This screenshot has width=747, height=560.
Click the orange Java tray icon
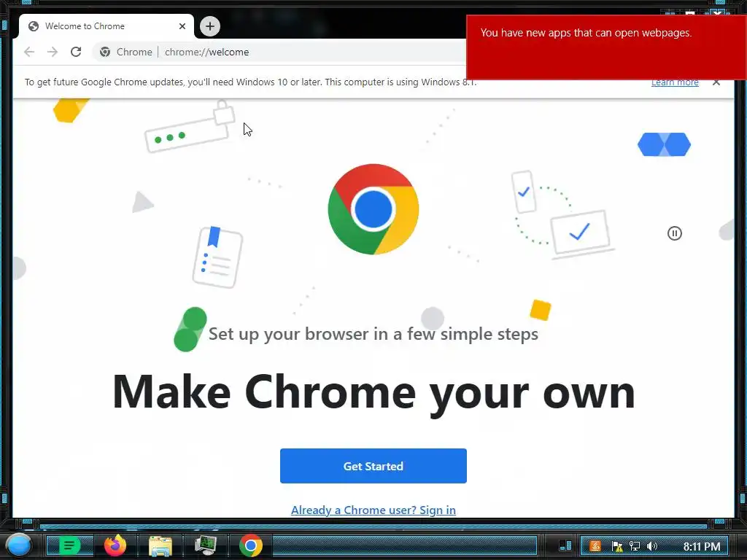coord(595,546)
